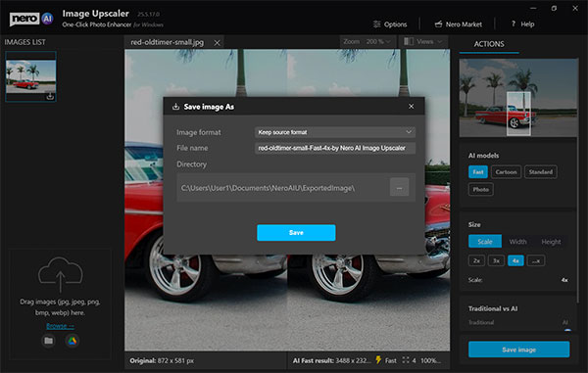The width and height of the screenshot is (588, 373).
Task: Click the blue Save button in dialog
Action: [x=296, y=233]
